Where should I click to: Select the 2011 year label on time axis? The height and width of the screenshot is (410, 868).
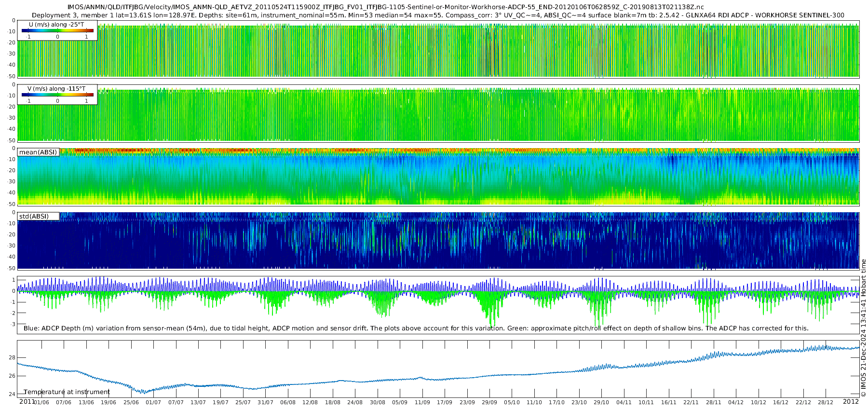27,402
